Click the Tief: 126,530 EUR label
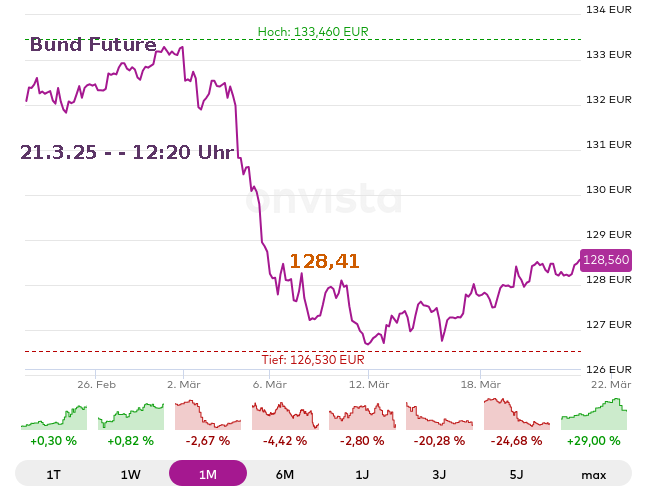This screenshot has width=648, height=491. pyautogui.click(x=313, y=360)
